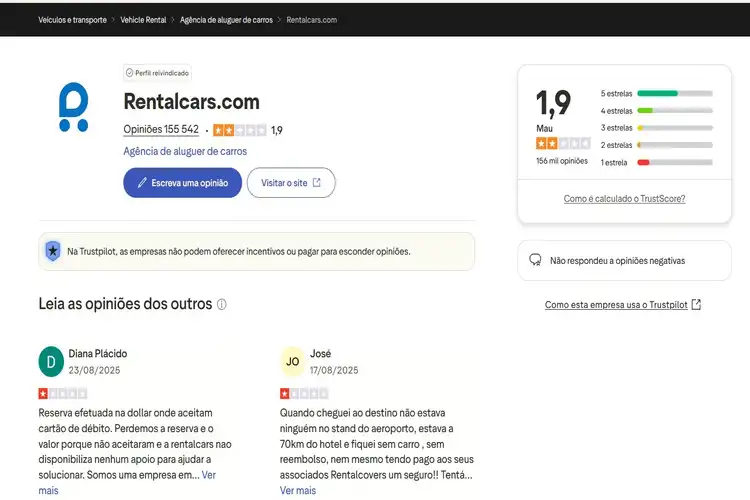Click the star rating under Mau in TrustScore card

point(563,143)
